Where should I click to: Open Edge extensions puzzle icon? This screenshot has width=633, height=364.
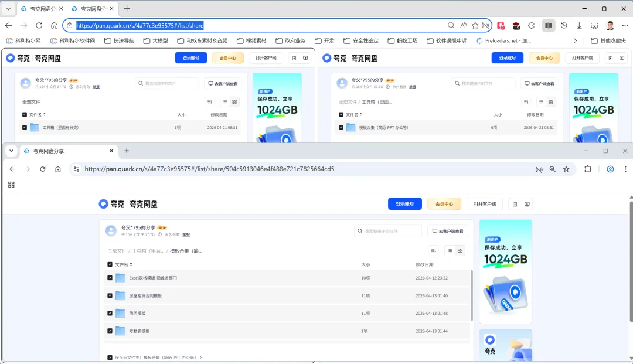(x=531, y=25)
